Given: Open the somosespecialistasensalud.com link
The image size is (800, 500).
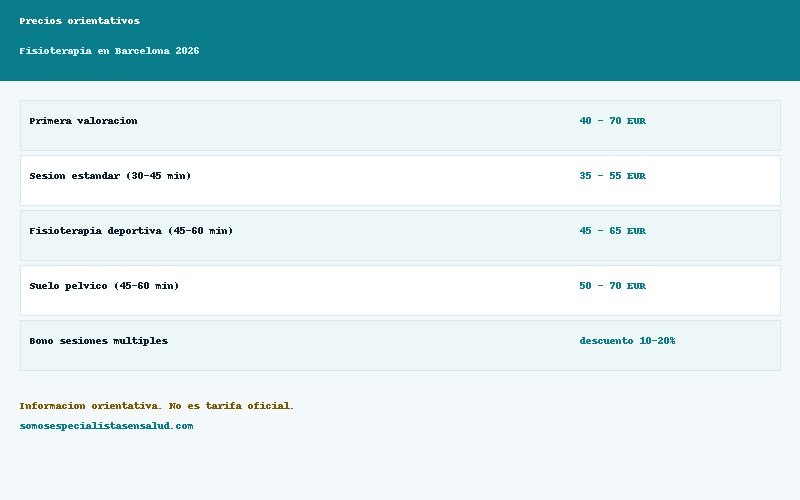Looking at the screenshot, I should pos(106,426).
